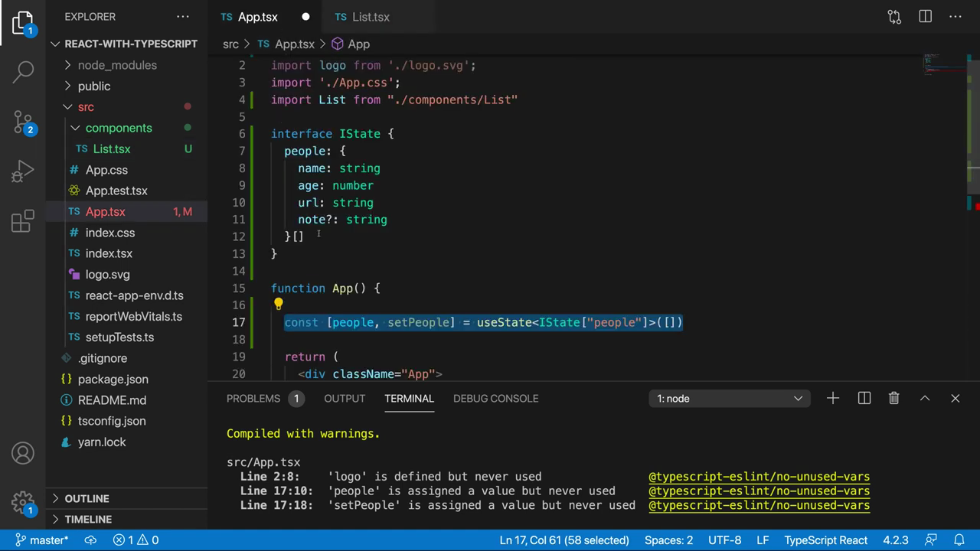Create a new terminal
980x551 pixels.
[x=833, y=398]
